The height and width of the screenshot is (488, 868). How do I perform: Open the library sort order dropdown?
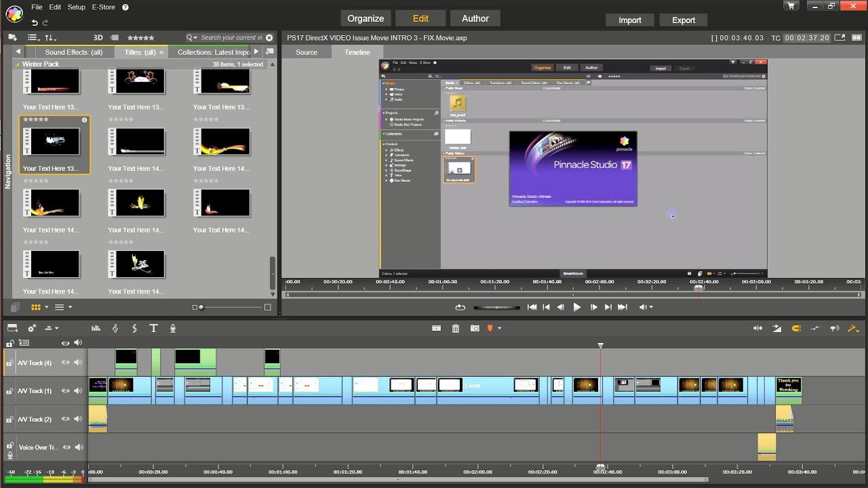click(x=51, y=38)
